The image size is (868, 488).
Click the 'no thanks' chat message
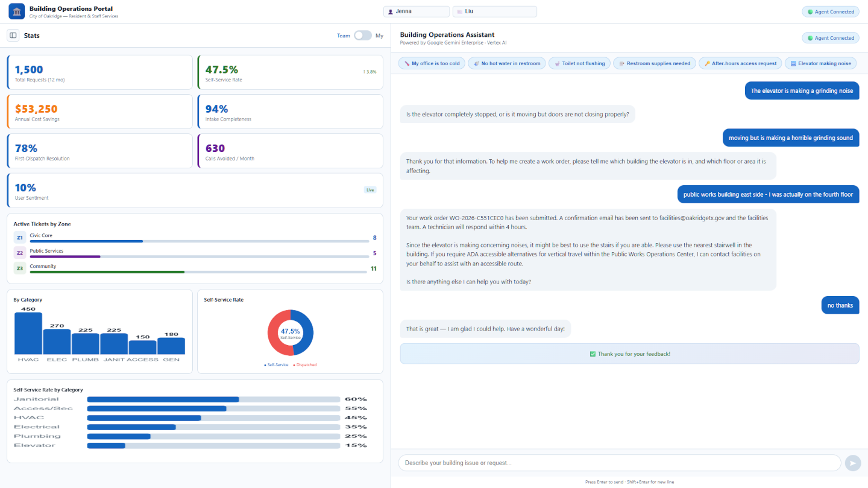click(840, 305)
